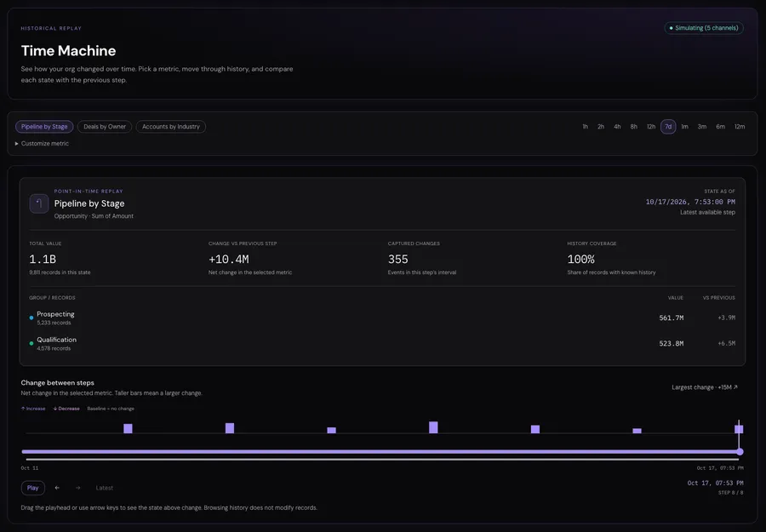The image size is (766, 532).
Task: Click the 1.1B total value figure
Action: pos(43,259)
